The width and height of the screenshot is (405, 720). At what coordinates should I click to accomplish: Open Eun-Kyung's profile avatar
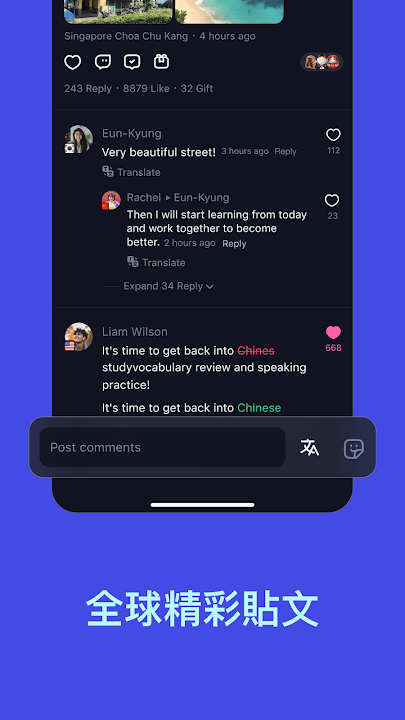79,139
